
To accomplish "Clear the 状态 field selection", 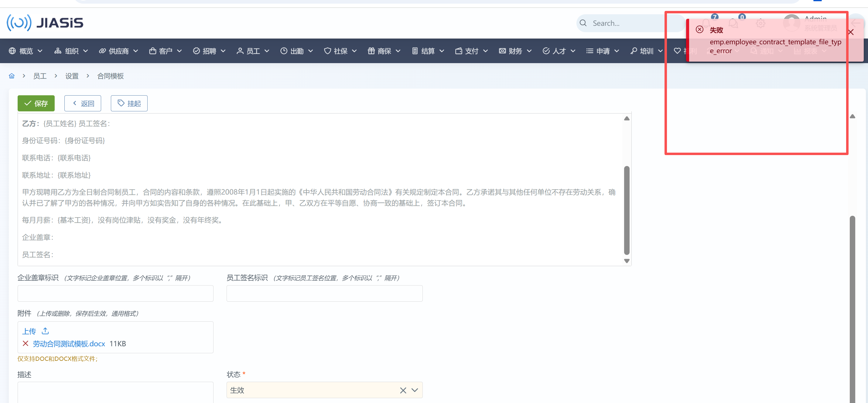I will click(x=403, y=390).
